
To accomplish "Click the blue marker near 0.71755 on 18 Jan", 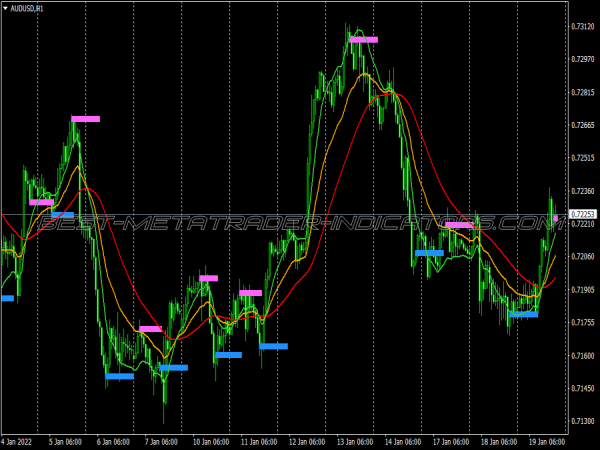I will pos(523,314).
